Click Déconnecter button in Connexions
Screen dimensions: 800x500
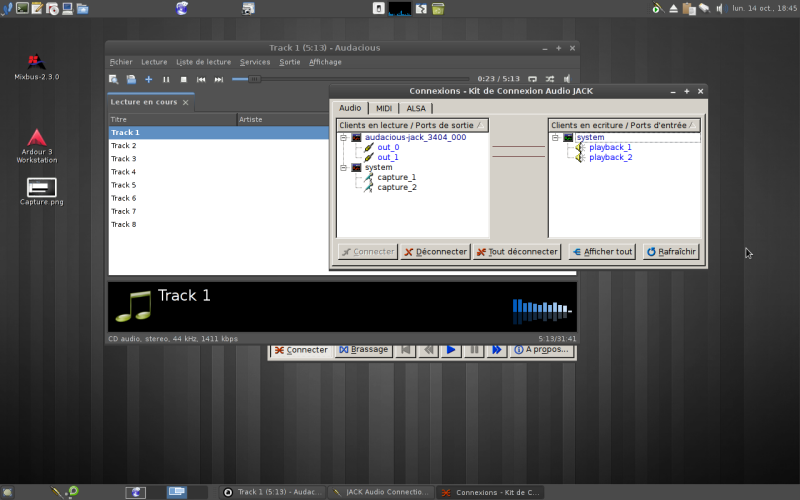coord(435,252)
